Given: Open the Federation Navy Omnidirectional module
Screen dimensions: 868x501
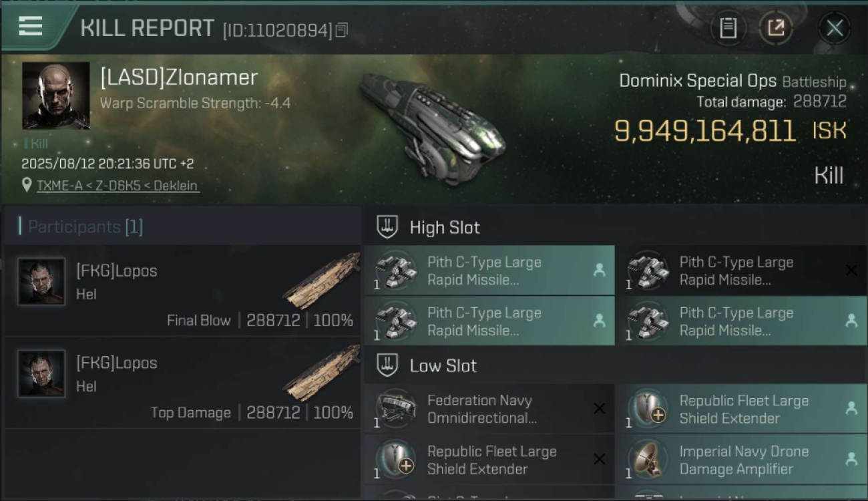Looking at the screenshot, I should 489,409.
